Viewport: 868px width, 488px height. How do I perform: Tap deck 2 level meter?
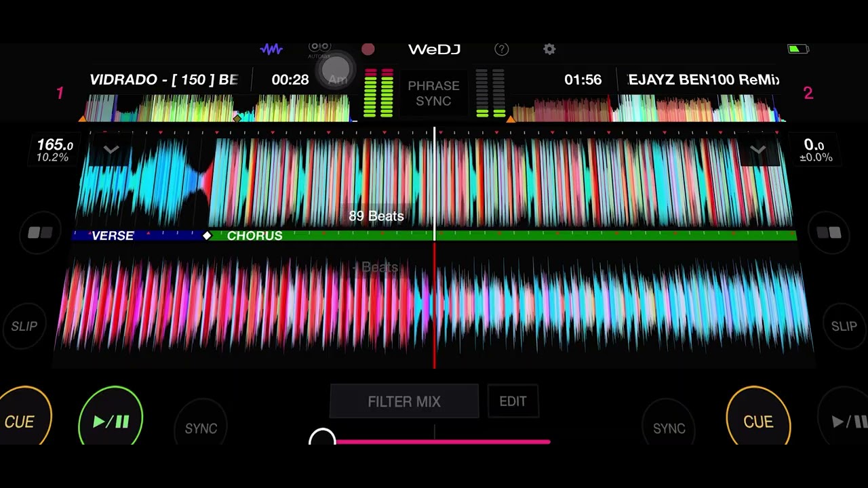pyautogui.click(x=490, y=93)
